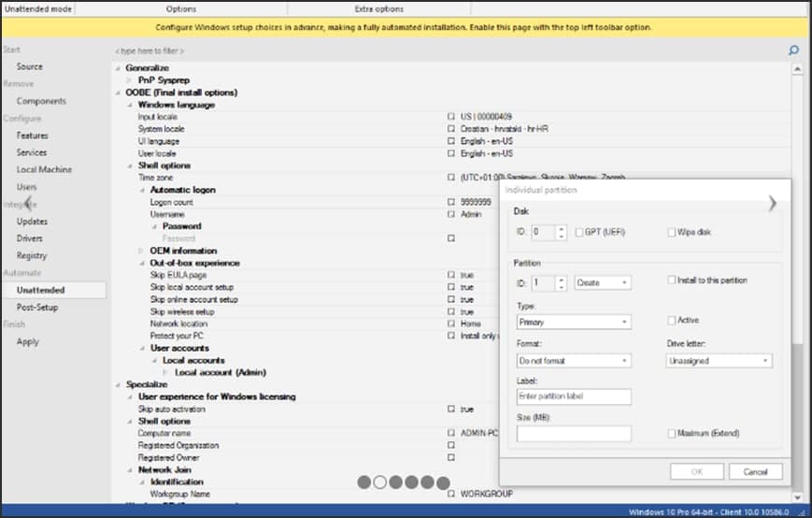Open the Drive letter dropdown
This screenshot has height=518, width=812.
(x=719, y=361)
